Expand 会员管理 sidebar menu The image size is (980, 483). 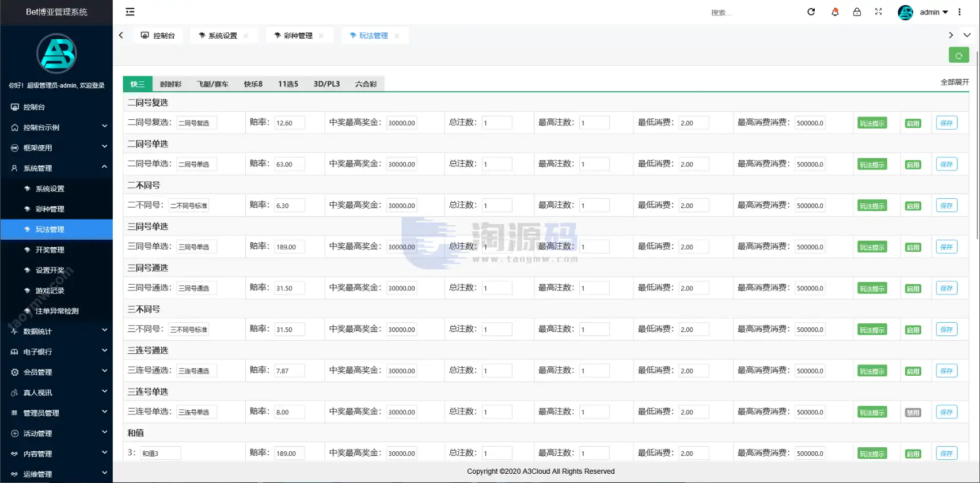104,371
